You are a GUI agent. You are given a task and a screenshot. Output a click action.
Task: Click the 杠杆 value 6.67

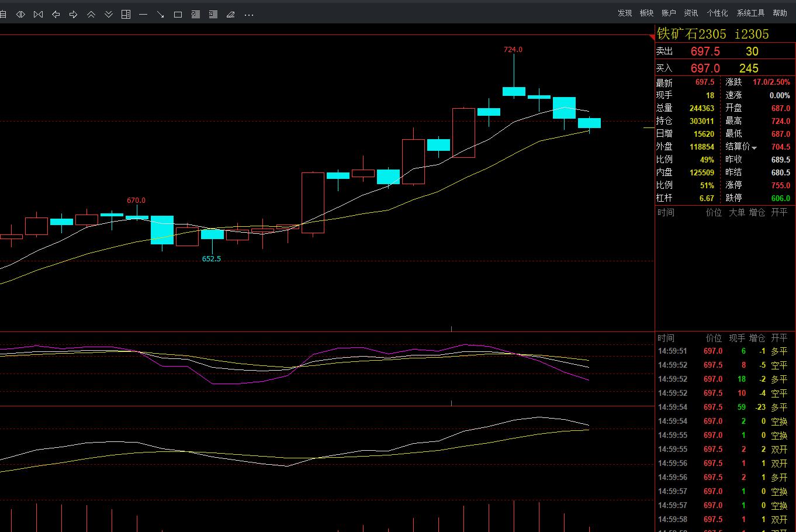(x=707, y=198)
